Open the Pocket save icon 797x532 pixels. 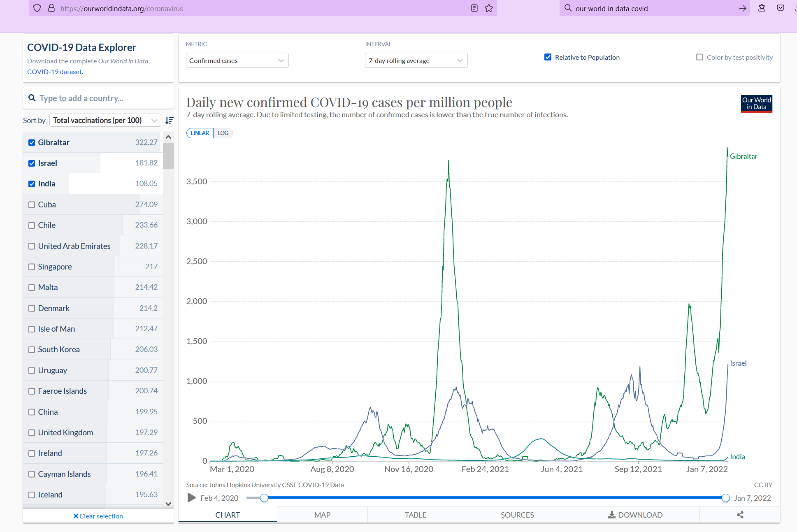click(781, 8)
